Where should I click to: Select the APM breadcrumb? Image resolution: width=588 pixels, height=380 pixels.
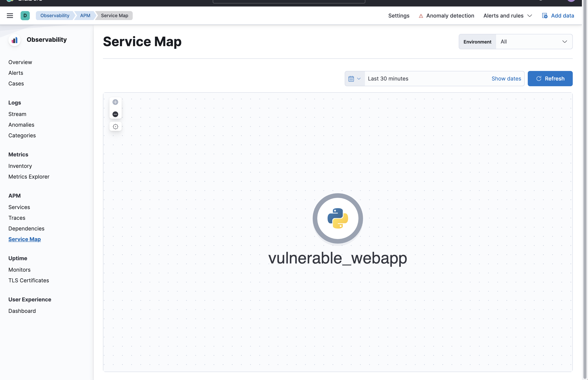(85, 15)
